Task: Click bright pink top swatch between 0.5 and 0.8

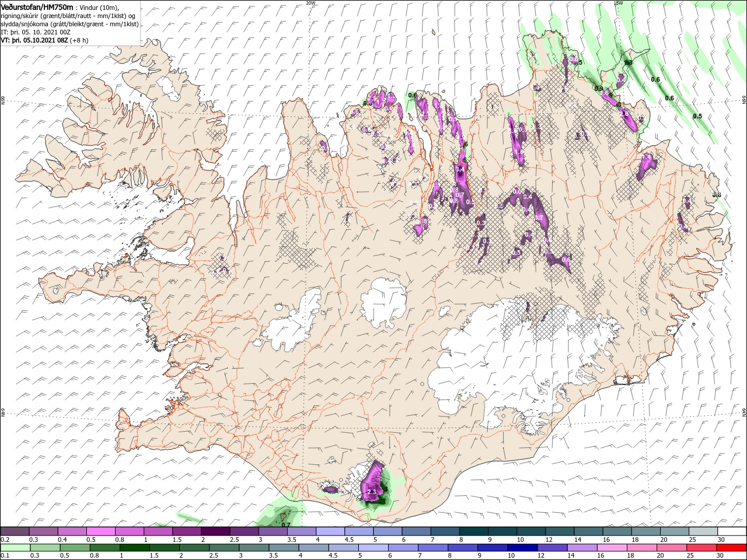Action: (100, 531)
